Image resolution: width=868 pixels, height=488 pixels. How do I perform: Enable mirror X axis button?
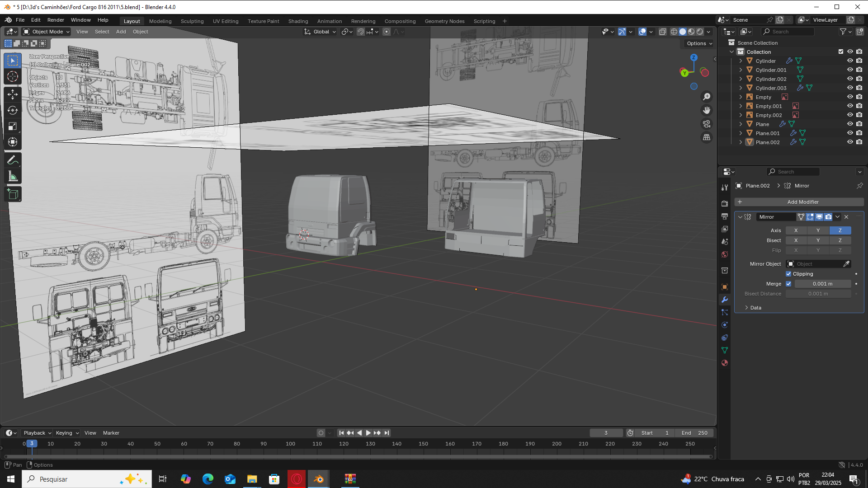pyautogui.click(x=796, y=230)
